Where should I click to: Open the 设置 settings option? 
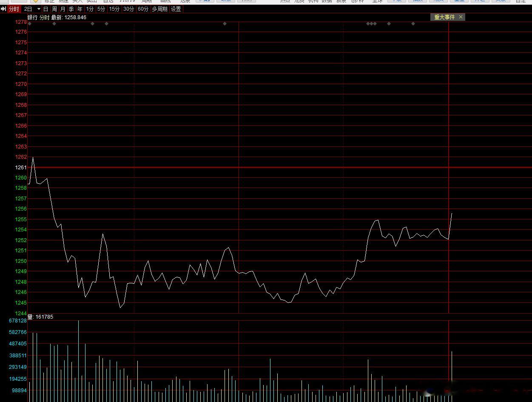pyautogui.click(x=176, y=9)
